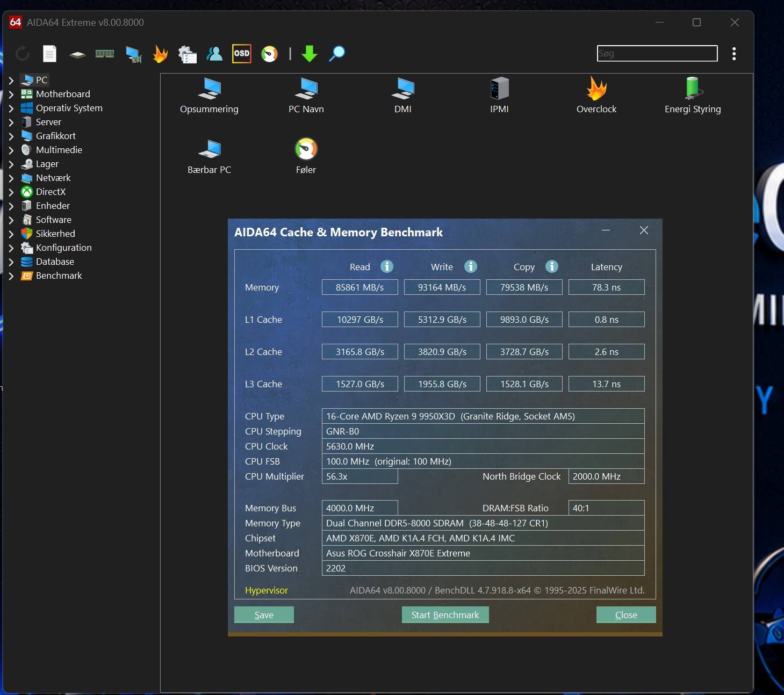This screenshot has height=695, width=784.
Task: Open the Report document toolbar icon
Action: click(49, 53)
